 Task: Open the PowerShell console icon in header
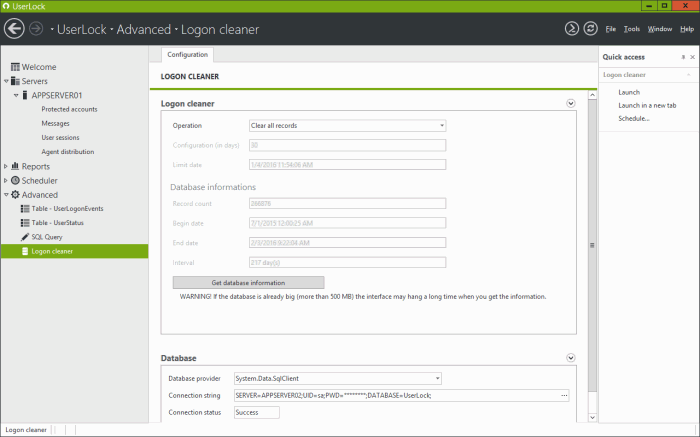(572, 29)
